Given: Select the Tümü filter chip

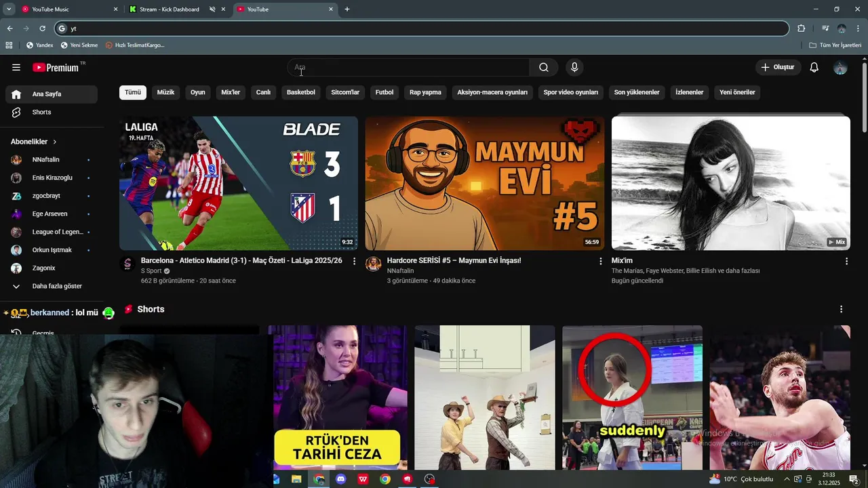Looking at the screenshot, I should pos(133,92).
